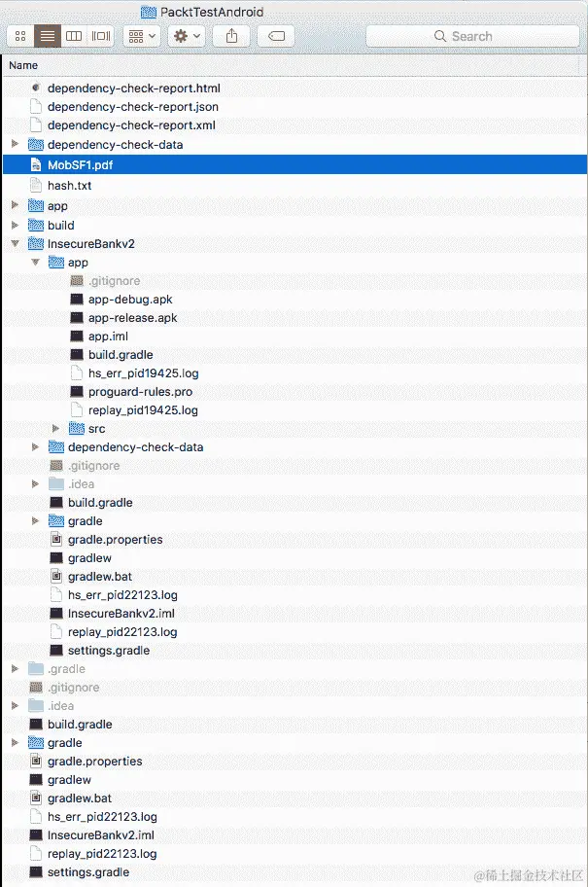Expand the build folder
The width and height of the screenshot is (588, 887).
click(x=16, y=225)
